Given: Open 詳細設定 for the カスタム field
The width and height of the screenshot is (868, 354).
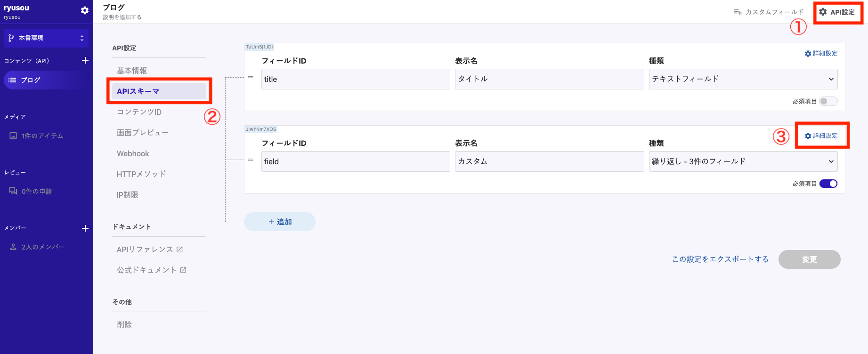Looking at the screenshot, I should tap(821, 136).
